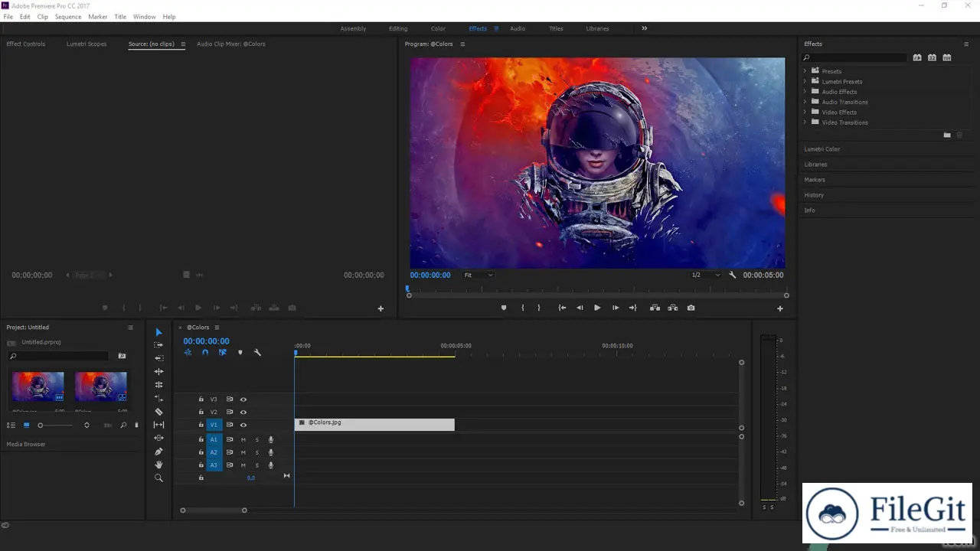Screen dimensions: 980x551
Task: Switch Project panel to list view
Action: point(11,425)
